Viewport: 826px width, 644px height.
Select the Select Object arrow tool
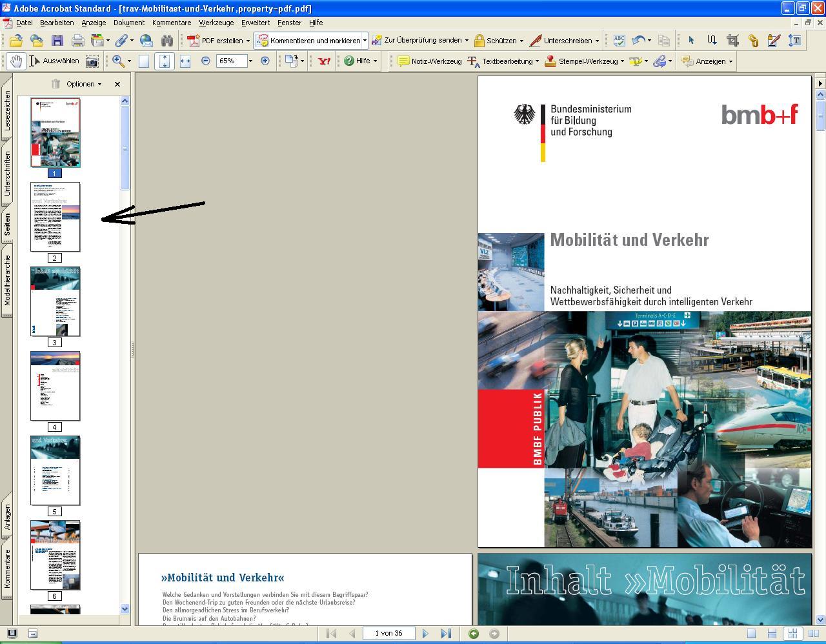tap(691, 41)
